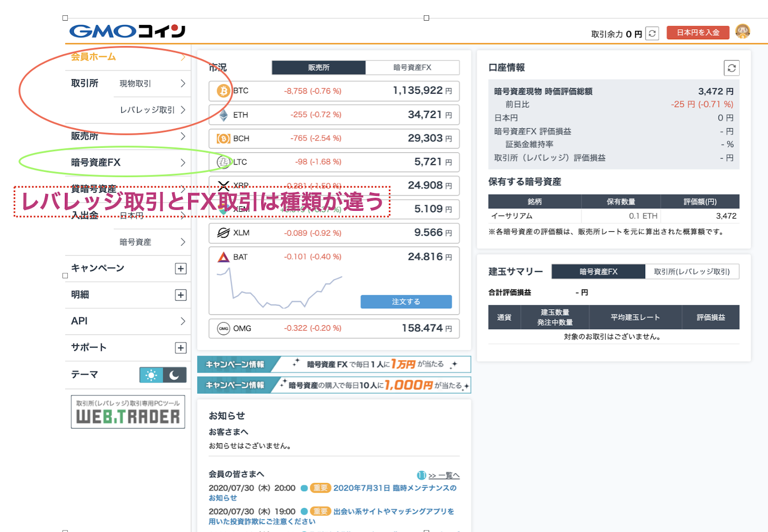Open the 販売所 sidebar item

coord(128,136)
